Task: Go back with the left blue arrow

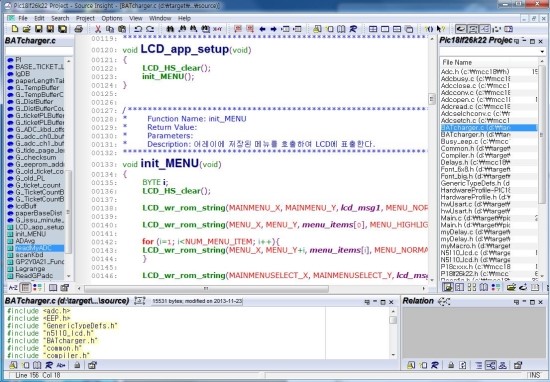Action: 262,29
